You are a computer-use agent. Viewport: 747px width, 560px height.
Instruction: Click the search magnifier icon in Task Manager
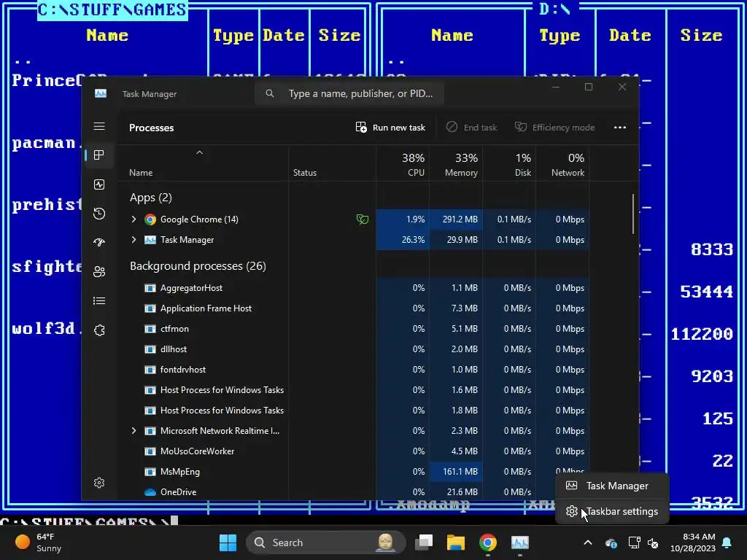coord(270,93)
